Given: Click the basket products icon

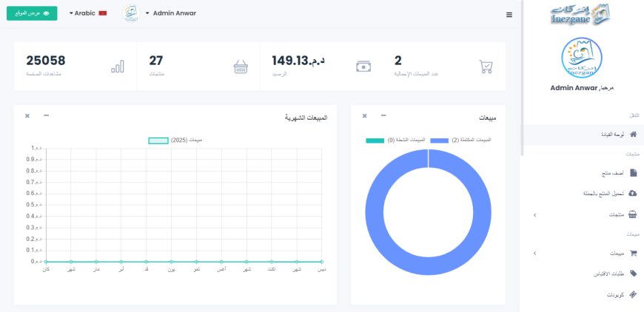Looking at the screenshot, I should tap(241, 66).
